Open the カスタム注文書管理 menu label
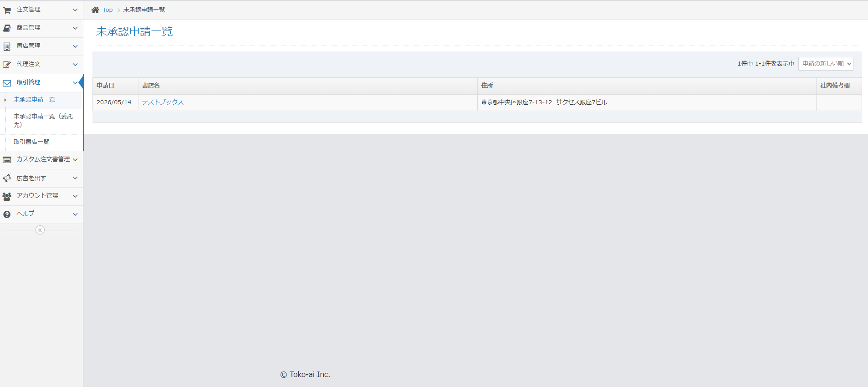Image resolution: width=868 pixels, height=387 pixels. [43, 159]
